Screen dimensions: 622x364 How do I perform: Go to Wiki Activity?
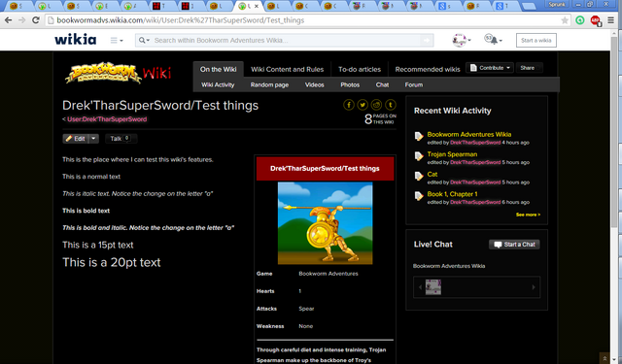[x=218, y=84]
